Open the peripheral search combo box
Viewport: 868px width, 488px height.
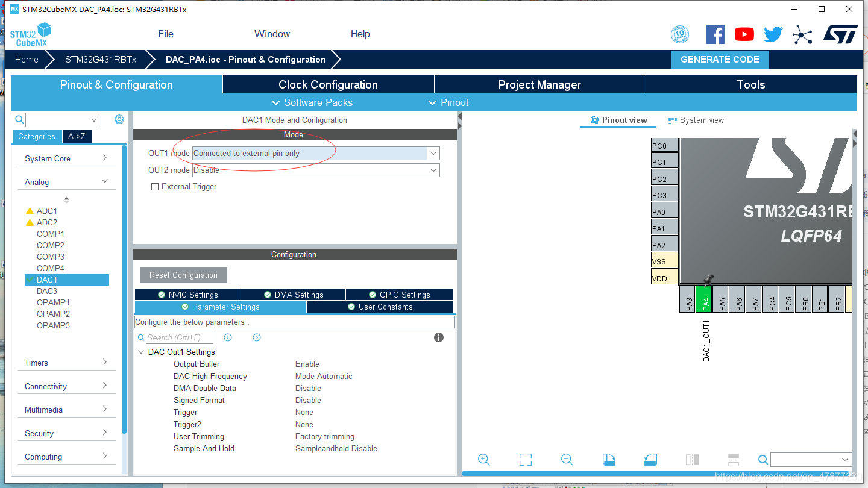63,119
